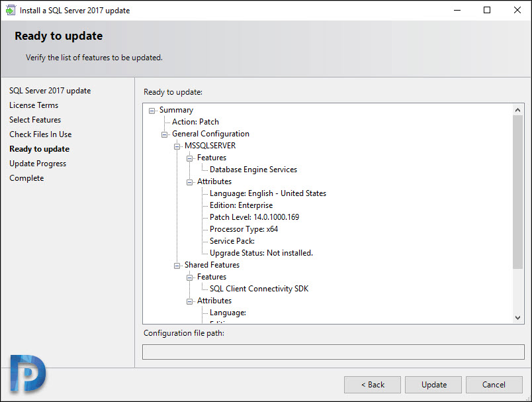This screenshot has height=402, width=532.
Task: Select Upgrade Status: Not installed. row
Action: [x=261, y=253]
